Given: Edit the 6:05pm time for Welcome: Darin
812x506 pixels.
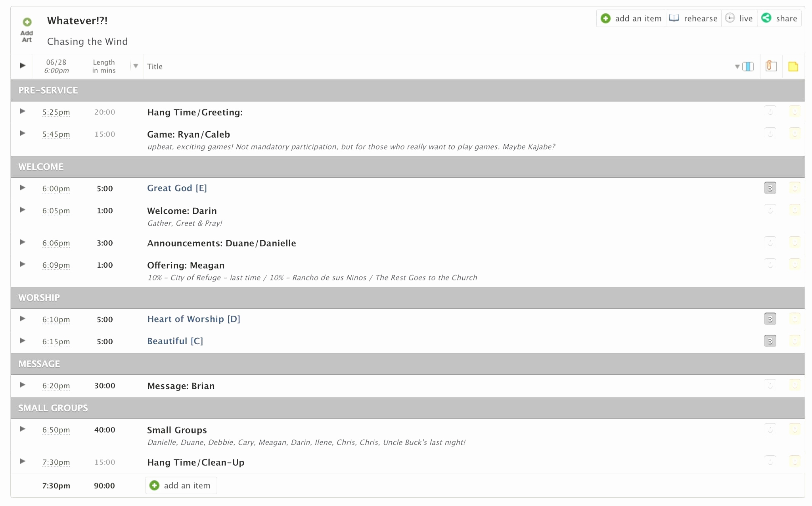Looking at the screenshot, I should (56, 211).
